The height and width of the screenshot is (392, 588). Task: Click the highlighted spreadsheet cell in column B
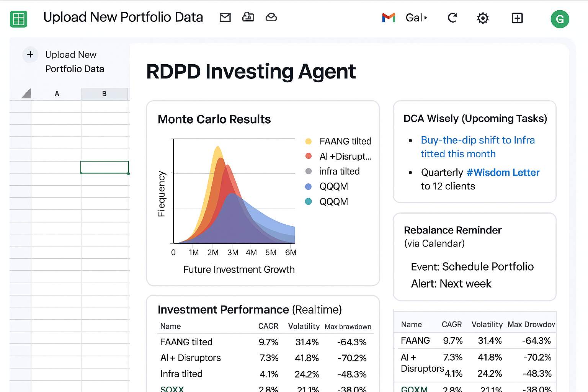[105, 167]
